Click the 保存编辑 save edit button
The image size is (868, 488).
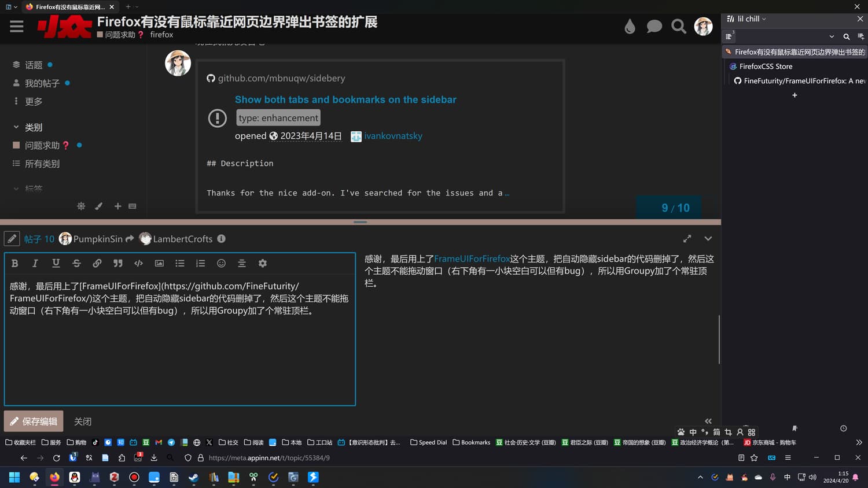(x=34, y=422)
